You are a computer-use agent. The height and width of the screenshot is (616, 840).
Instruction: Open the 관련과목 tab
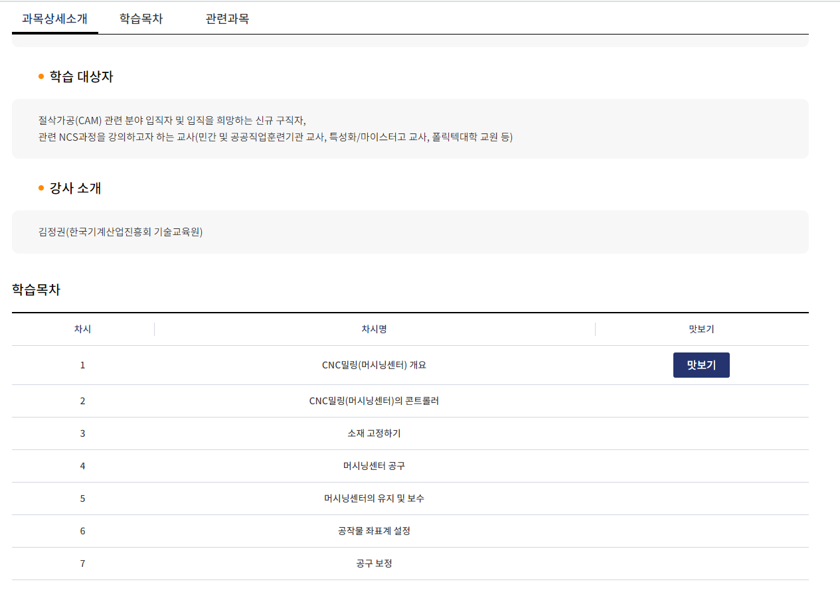[227, 19]
